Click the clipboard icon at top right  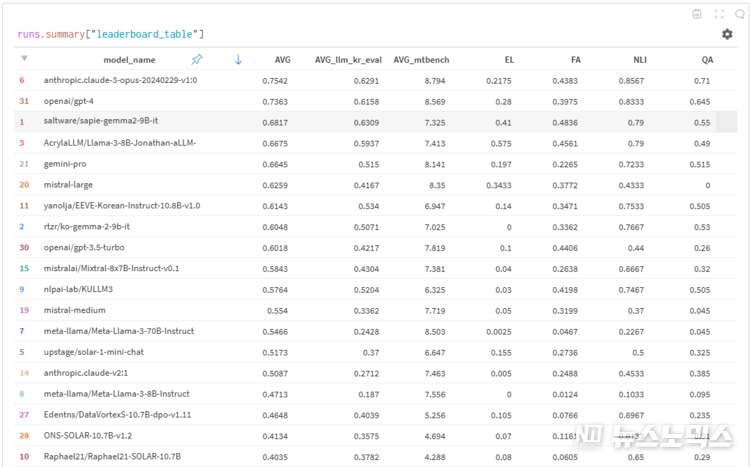(697, 14)
